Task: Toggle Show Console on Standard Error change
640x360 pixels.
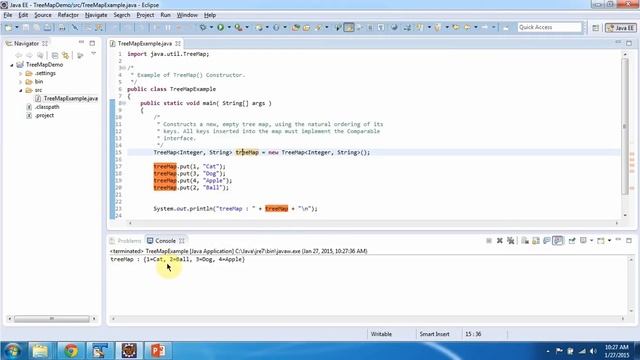Action: click(x=558, y=241)
